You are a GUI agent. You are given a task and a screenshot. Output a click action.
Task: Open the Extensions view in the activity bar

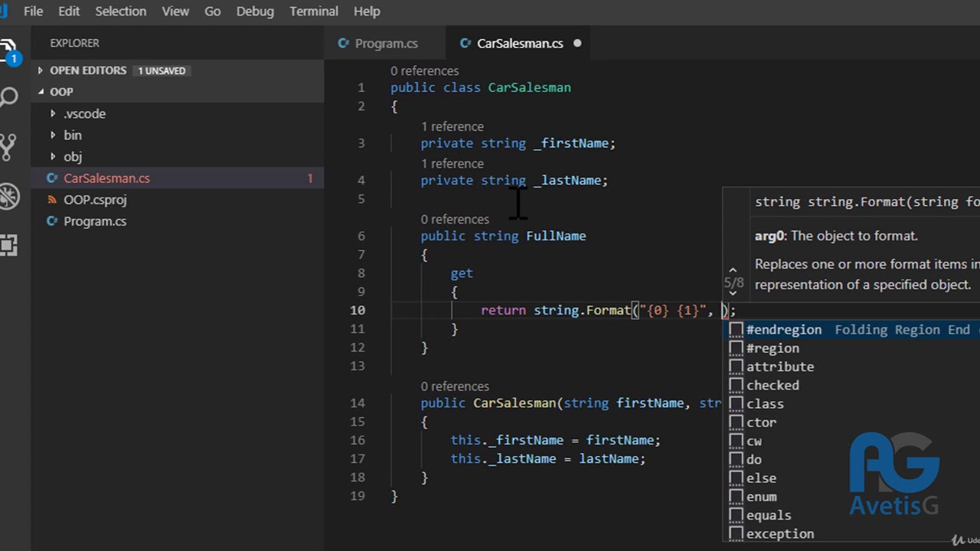coord(8,245)
